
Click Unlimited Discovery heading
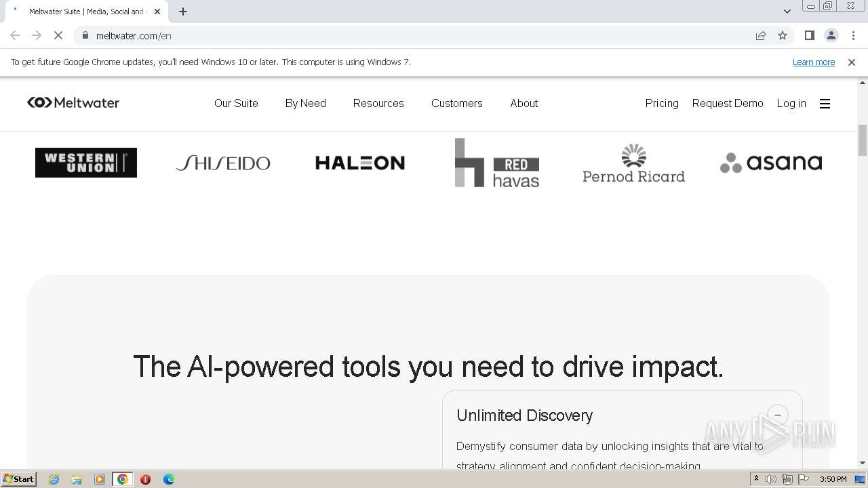[524, 415]
